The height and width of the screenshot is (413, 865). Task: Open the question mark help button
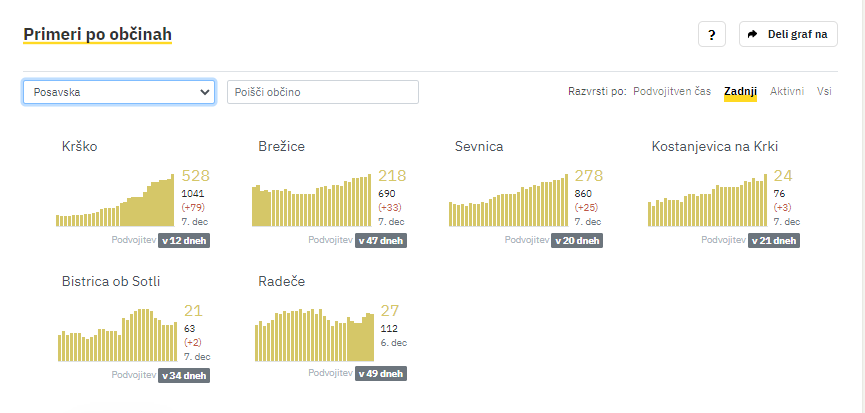point(712,34)
